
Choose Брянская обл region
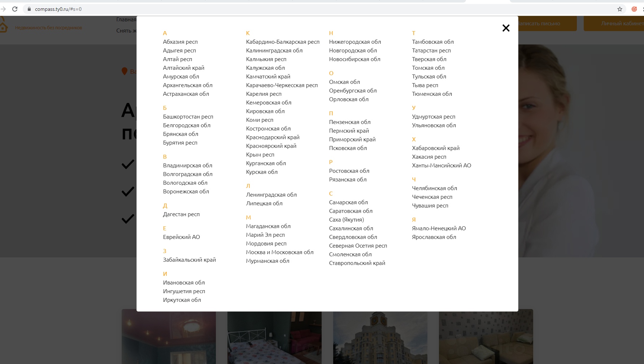180,134
